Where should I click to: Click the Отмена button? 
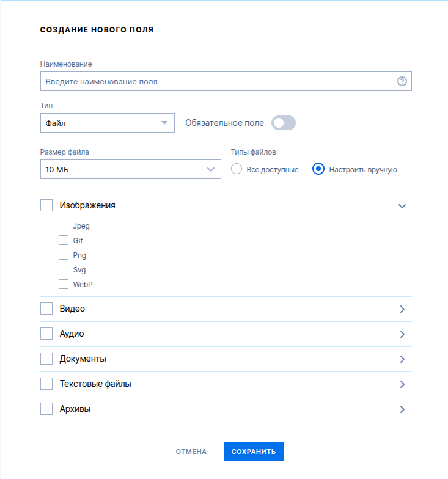click(x=191, y=452)
